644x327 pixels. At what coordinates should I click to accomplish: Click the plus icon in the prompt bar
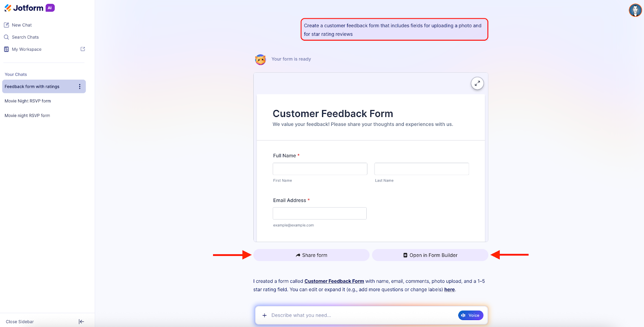coord(264,315)
